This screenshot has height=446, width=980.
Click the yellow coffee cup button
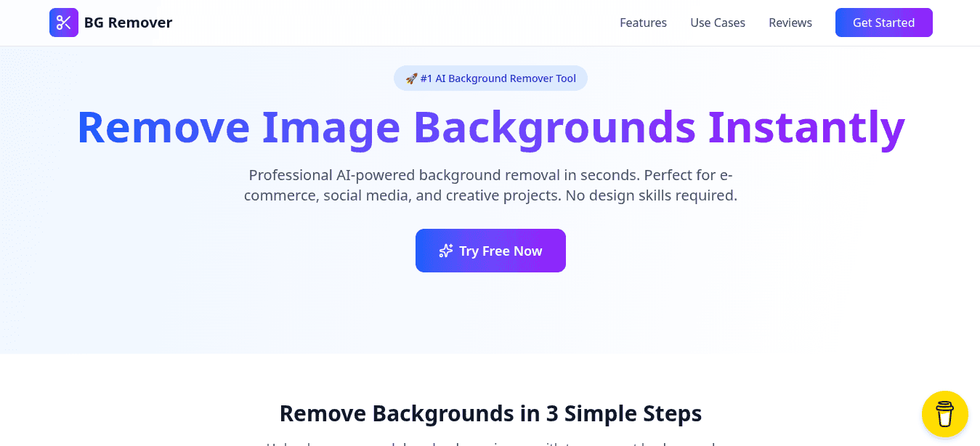coord(944,414)
